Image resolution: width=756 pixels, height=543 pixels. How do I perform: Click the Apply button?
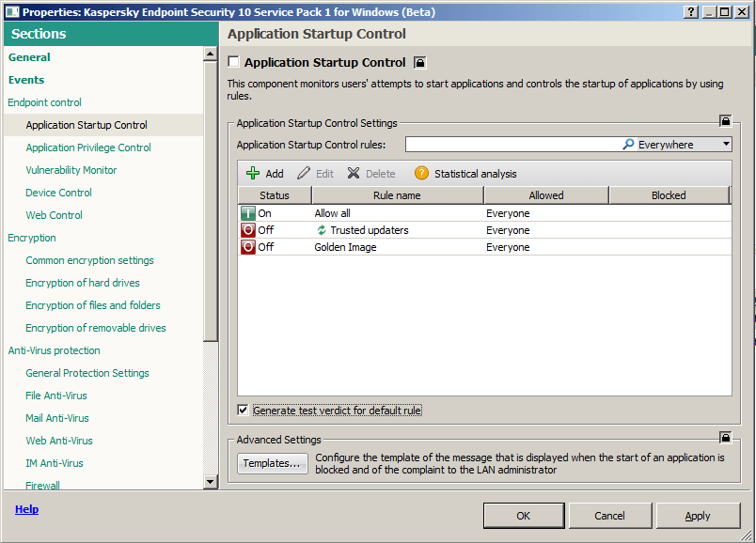pyautogui.click(x=698, y=516)
